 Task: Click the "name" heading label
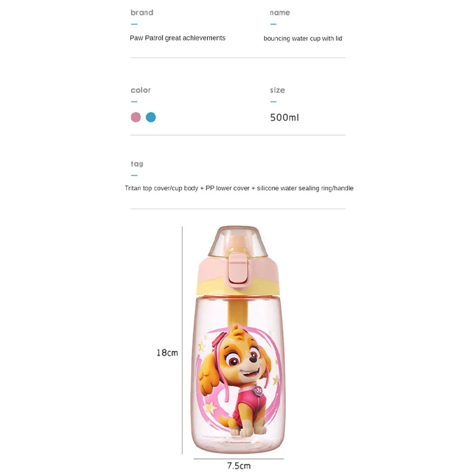point(280,12)
